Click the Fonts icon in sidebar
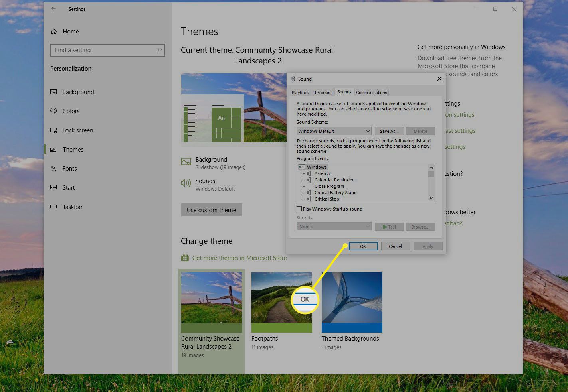This screenshot has height=392, width=568. coord(53,169)
